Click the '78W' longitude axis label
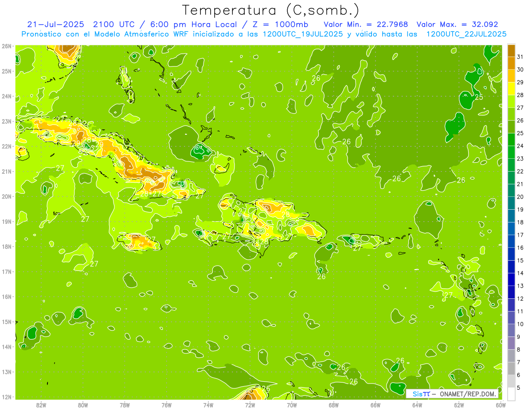Viewport: 532px width, 411px height. coord(125,405)
